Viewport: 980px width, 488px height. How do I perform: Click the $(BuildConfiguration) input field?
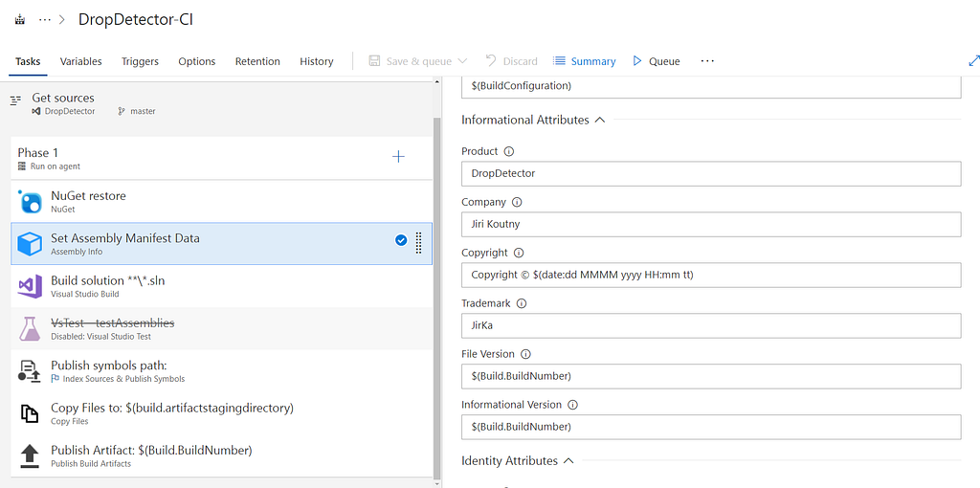coord(711,87)
